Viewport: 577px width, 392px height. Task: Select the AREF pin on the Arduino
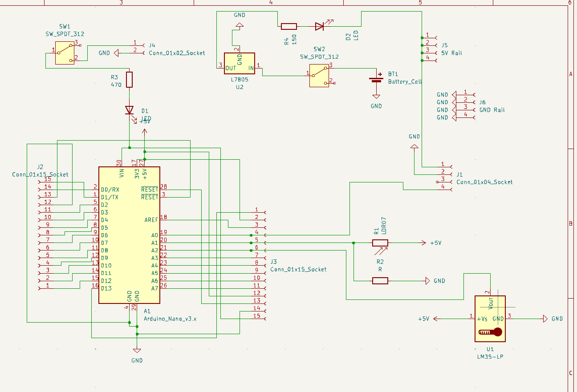tap(151, 220)
